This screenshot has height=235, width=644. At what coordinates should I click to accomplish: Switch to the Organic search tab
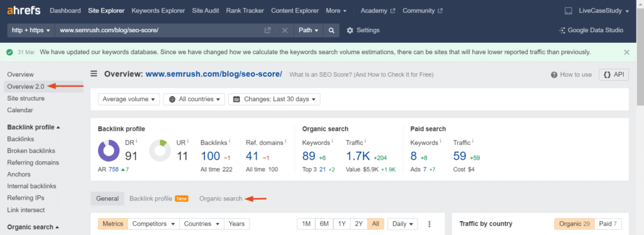tap(221, 198)
